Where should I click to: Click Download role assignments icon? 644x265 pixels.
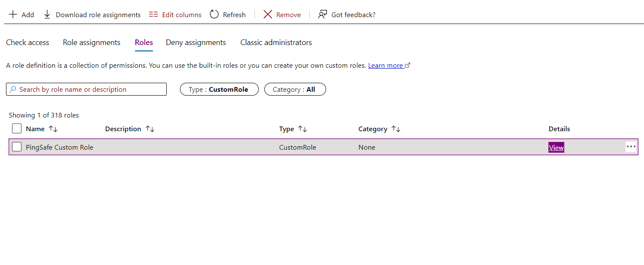[x=47, y=15]
